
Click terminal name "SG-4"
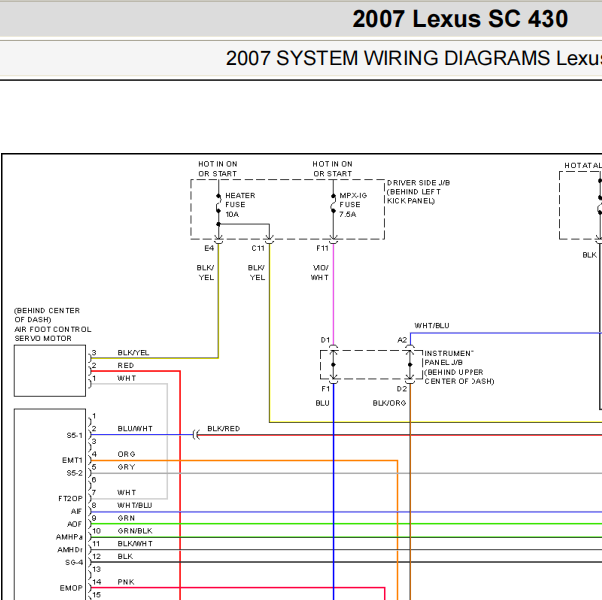click(74, 562)
